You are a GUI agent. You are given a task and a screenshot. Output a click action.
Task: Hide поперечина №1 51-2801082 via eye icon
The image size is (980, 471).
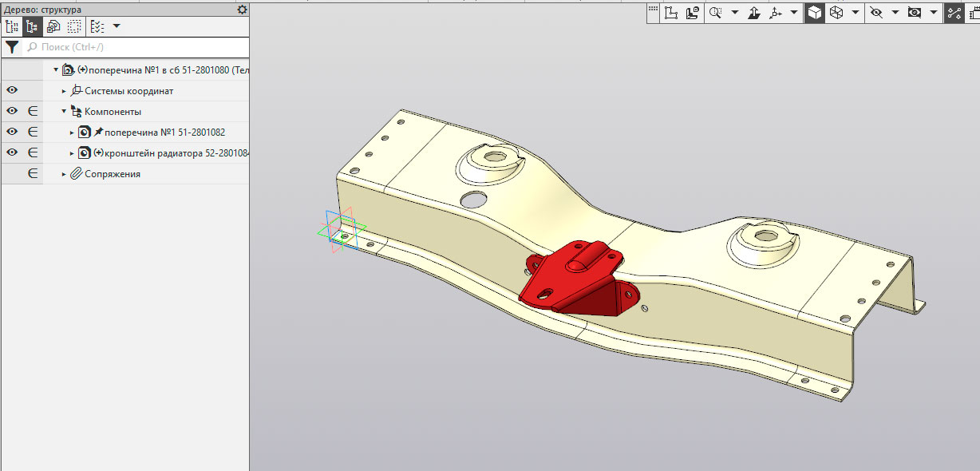pyautogui.click(x=12, y=132)
